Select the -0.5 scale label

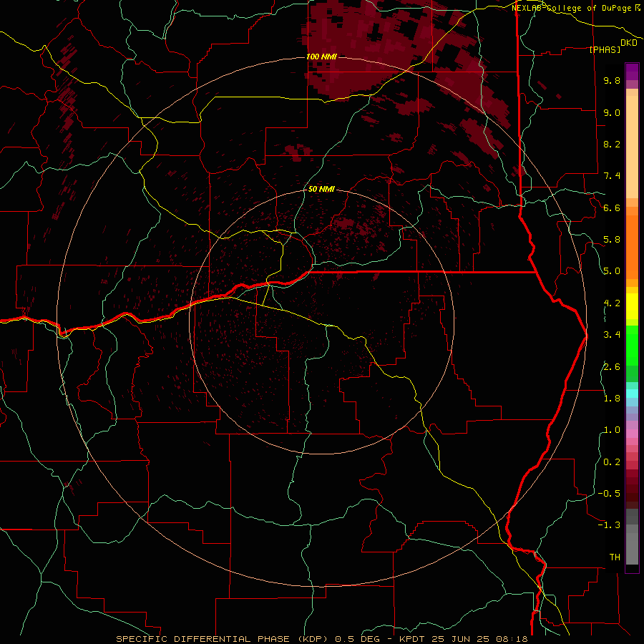click(x=609, y=494)
